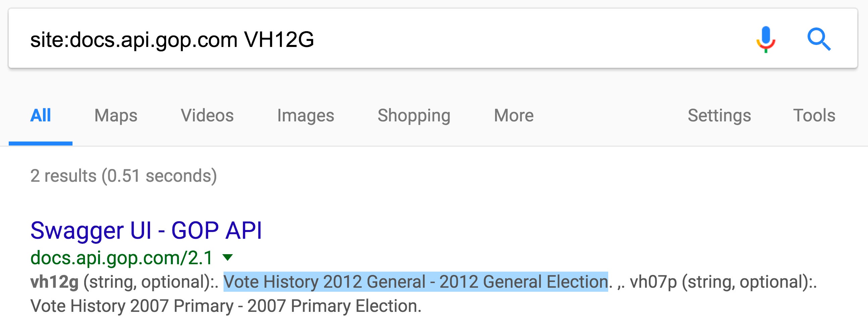Click the vh07p text in result snippet
The width and height of the screenshot is (868, 336).
(654, 282)
